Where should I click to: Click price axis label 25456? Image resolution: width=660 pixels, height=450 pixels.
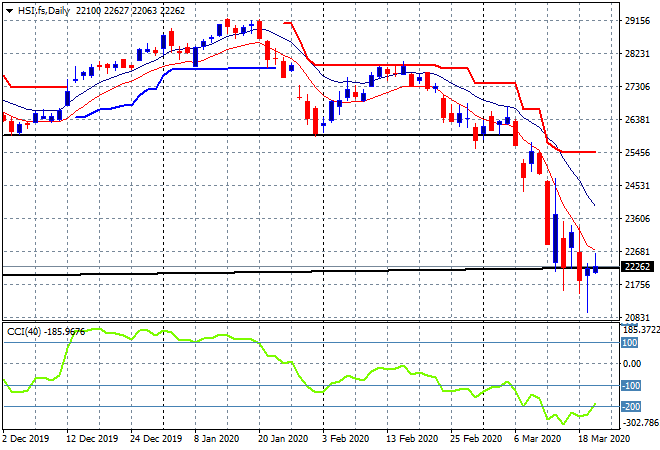pyautogui.click(x=637, y=152)
